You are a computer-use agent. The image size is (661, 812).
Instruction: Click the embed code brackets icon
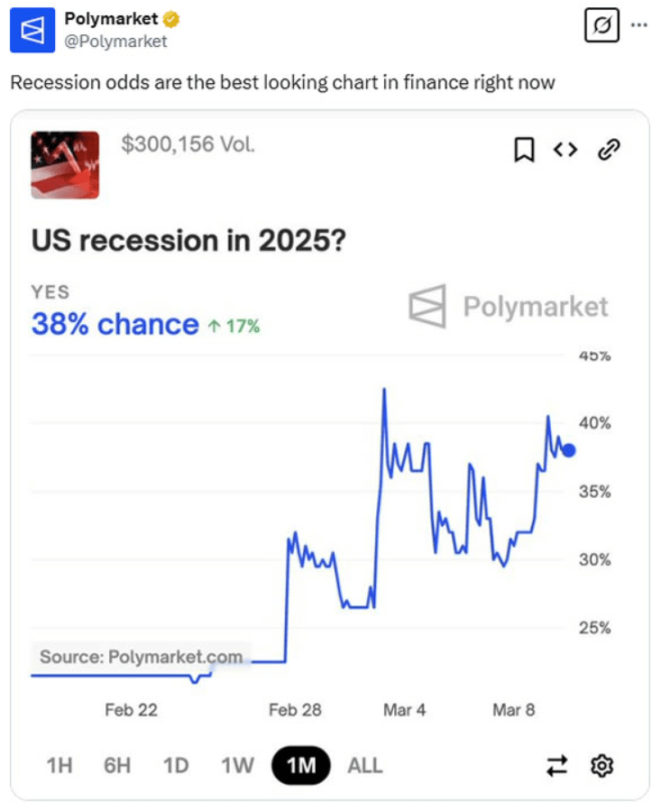565,150
